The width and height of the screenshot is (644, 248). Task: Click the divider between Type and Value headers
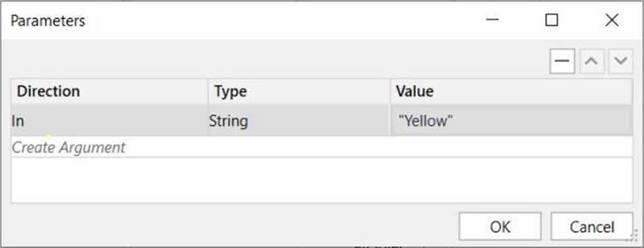click(390, 91)
